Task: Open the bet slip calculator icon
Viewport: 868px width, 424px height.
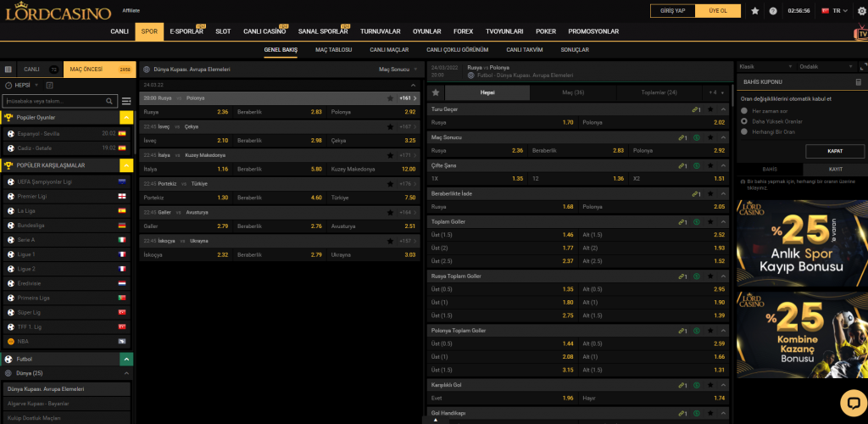Action: coord(859,82)
